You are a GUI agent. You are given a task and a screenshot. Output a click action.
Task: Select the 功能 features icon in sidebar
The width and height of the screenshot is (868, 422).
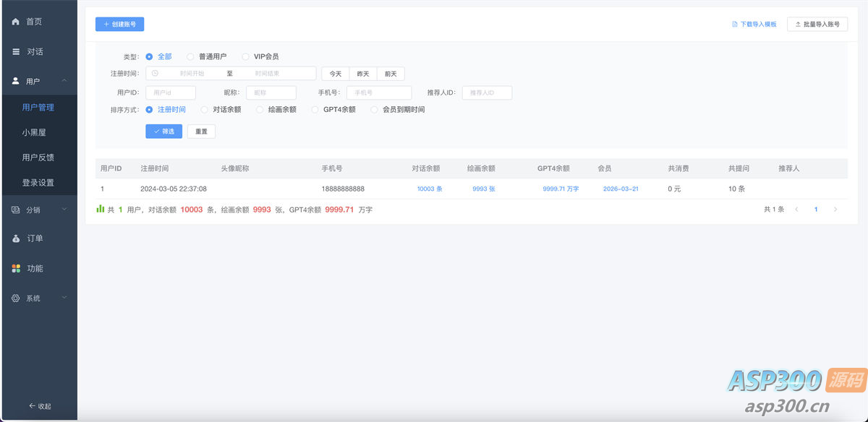pos(16,268)
